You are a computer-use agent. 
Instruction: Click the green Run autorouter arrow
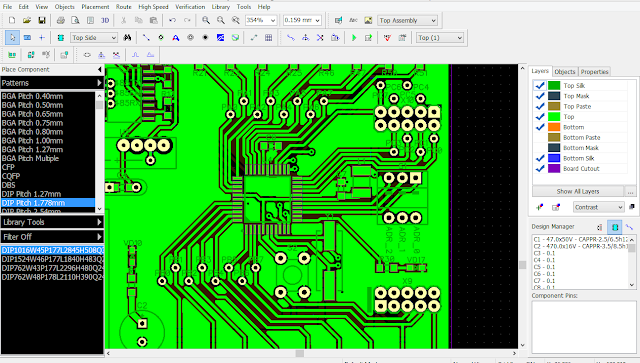click(354, 38)
